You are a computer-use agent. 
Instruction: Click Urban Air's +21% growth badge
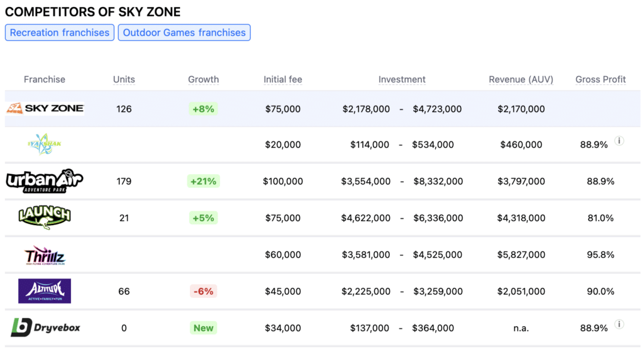tap(203, 181)
